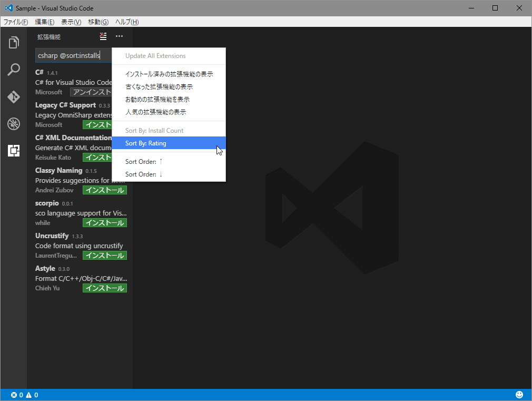
Task: Open the Debug panel in the activity bar
Action: 14,124
